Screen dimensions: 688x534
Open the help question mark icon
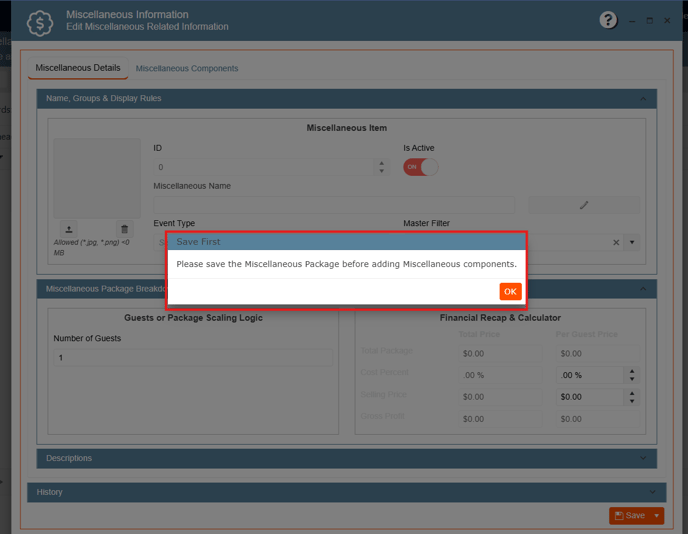pyautogui.click(x=608, y=20)
